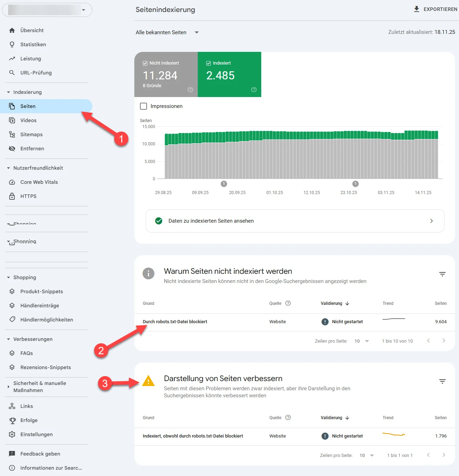The image size is (459, 476).
Task: Toggle the Indexiert checkbox
Action: pyautogui.click(x=208, y=63)
